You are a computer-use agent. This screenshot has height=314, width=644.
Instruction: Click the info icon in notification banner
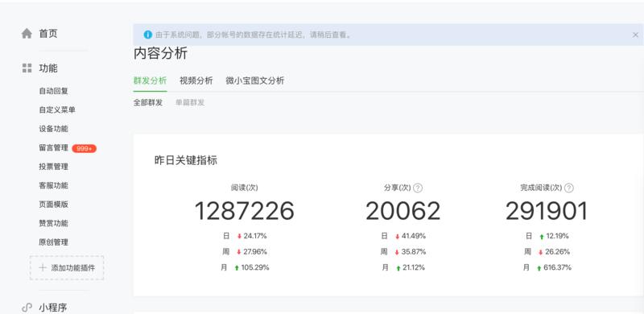148,35
